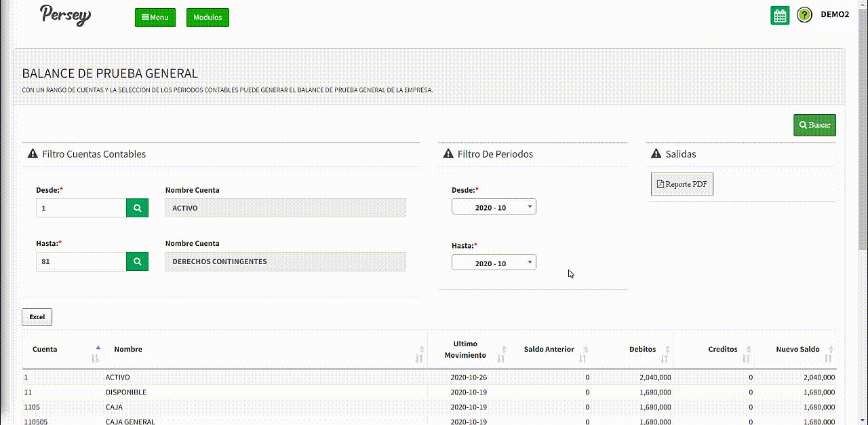This screenshot has width=868, height=425.
Task: Open the Menu button in header
Action: tap(155, 18)
